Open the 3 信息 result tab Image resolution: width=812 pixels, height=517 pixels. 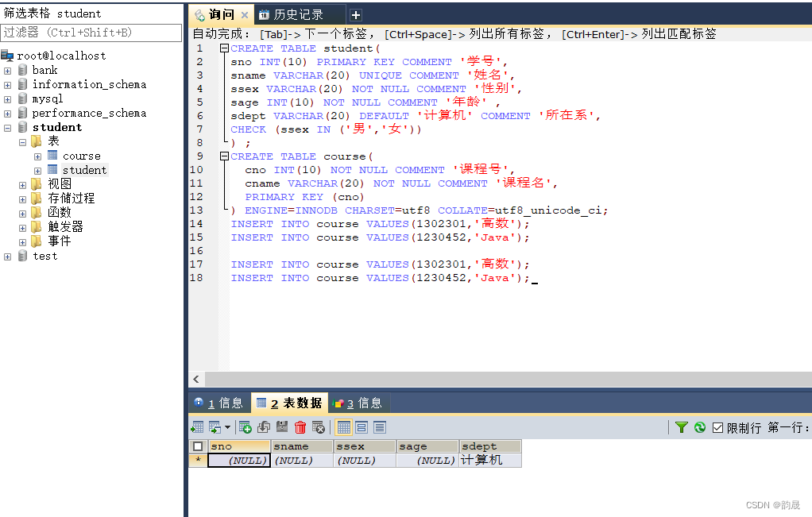(358, 403)
